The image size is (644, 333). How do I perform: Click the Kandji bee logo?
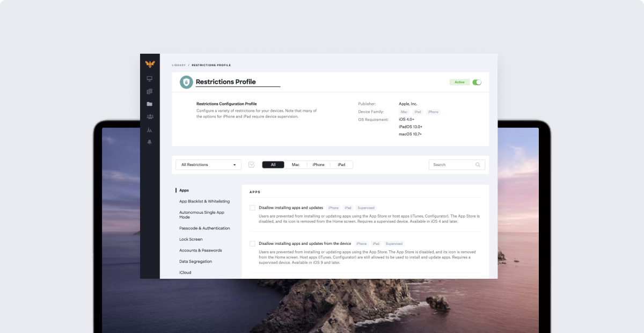tap(150, 64)
